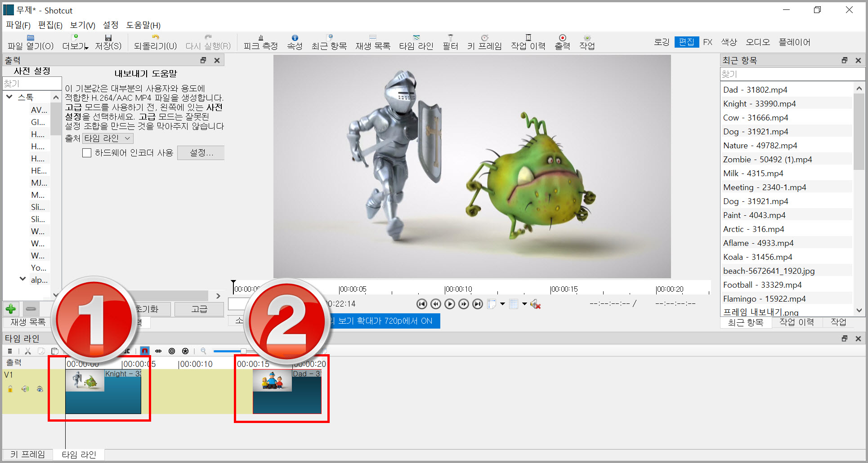868x463 pixels.
Task: Click the minus remove preset button
Action: click(x=31, y=309)
